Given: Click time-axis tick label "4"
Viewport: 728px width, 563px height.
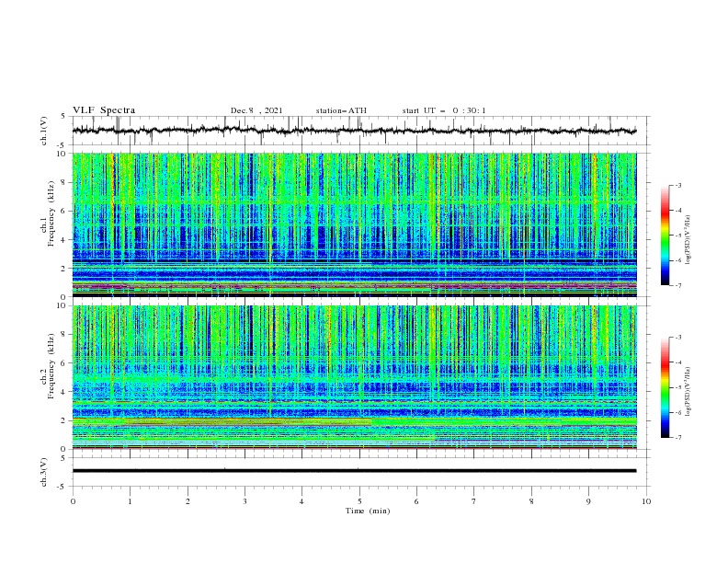Looking at the screenshot, I should coord(301,501).
